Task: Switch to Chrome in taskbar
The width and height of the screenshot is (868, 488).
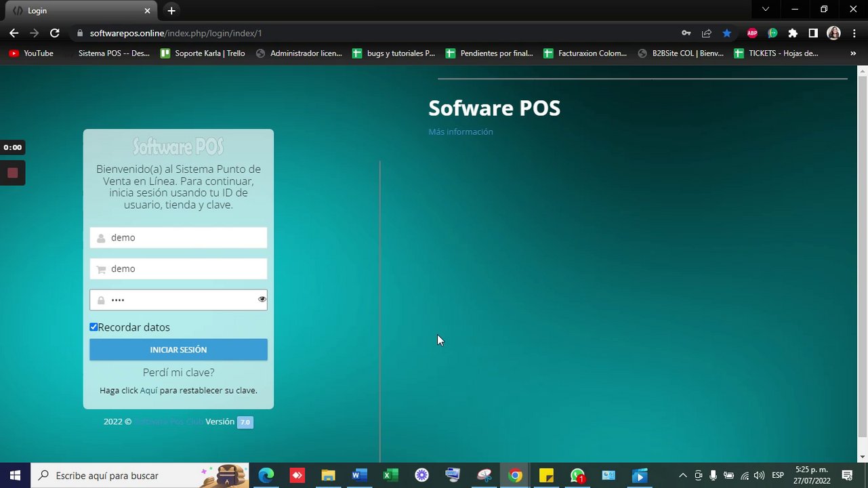Action: point(515,475)
